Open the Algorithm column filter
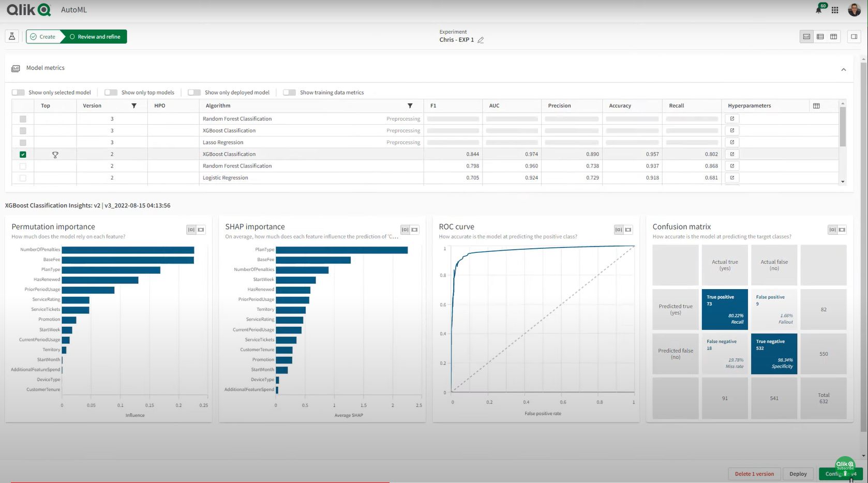Image resolution: width=868 pixels, height=483 pixels. click(410, 105)
